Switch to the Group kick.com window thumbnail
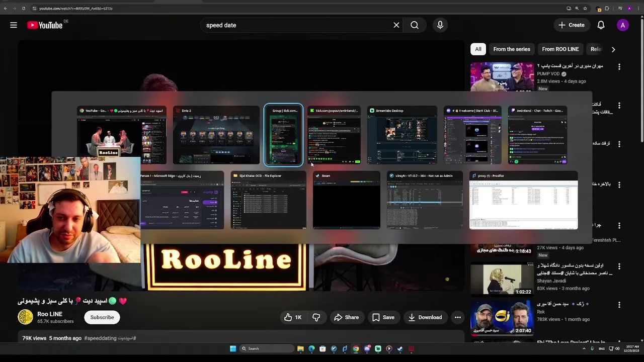 (284, 135)
